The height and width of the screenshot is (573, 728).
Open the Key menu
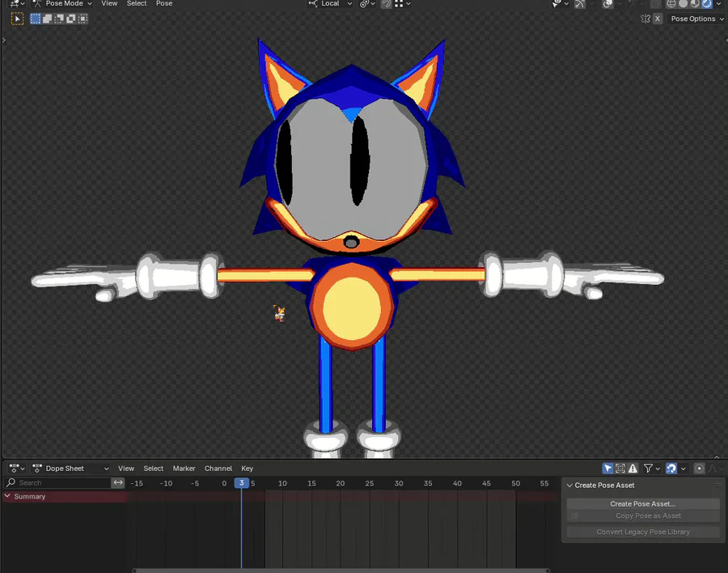coord(247,469)
